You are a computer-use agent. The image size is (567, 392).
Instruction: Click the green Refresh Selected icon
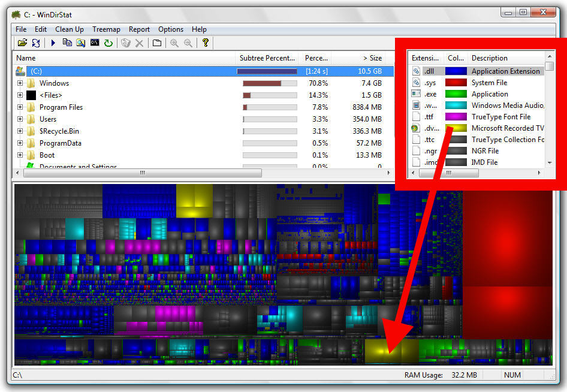coord(108,43)
